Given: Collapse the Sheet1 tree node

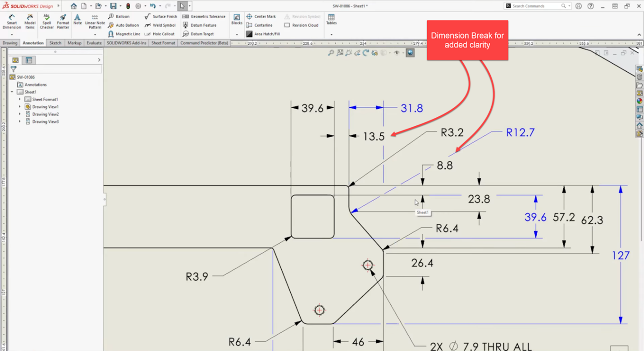Looking at the screenshot, I should point(12,92).
